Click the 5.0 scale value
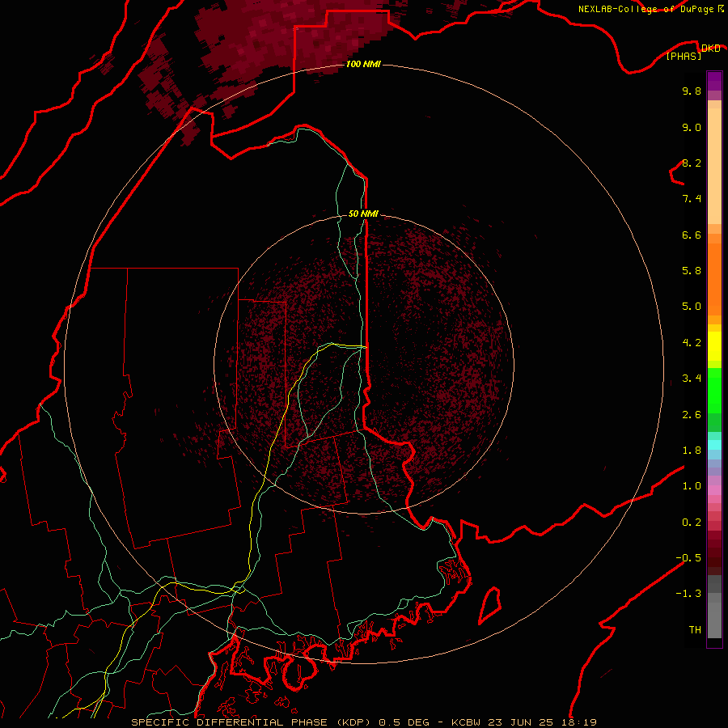 (x=692, y=307)
